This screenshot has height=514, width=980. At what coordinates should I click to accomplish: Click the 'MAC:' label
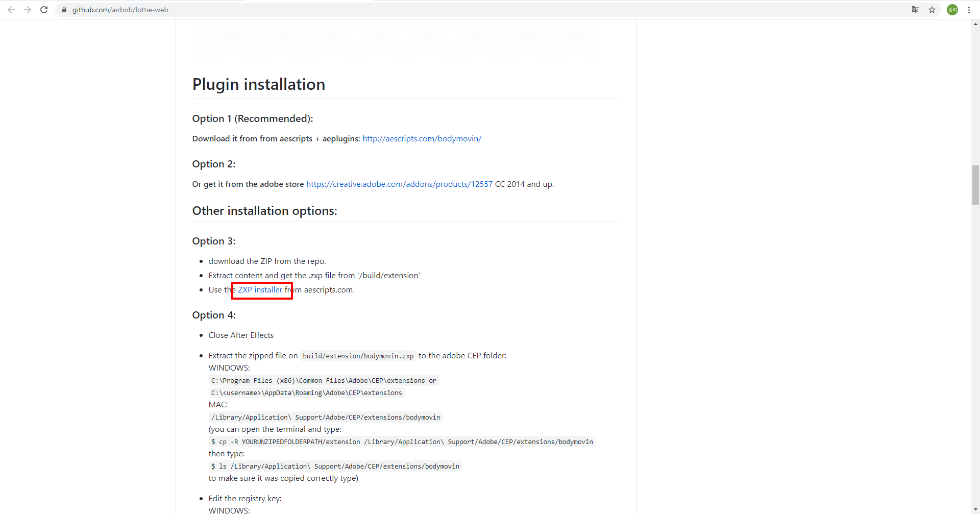coord(218,404)
